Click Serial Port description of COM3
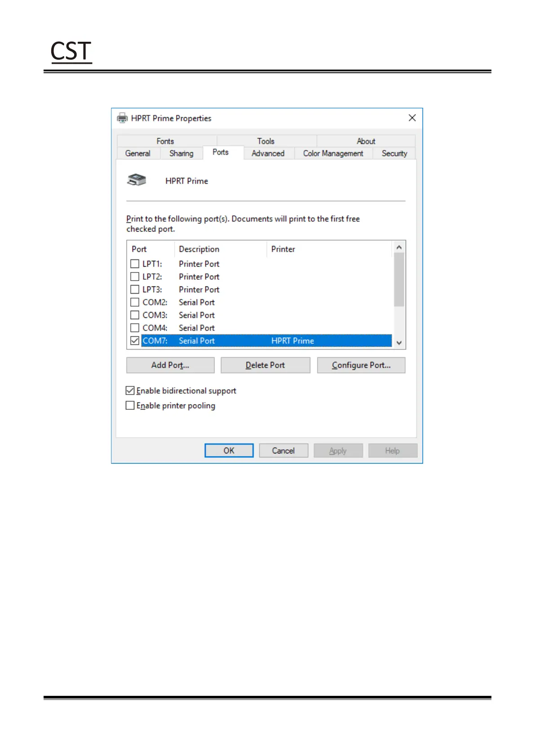This screenshot has height=756, width=535. point(197,315)
